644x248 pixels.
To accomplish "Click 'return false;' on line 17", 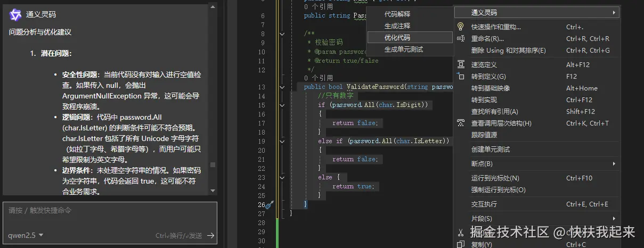I will point(356,123).
